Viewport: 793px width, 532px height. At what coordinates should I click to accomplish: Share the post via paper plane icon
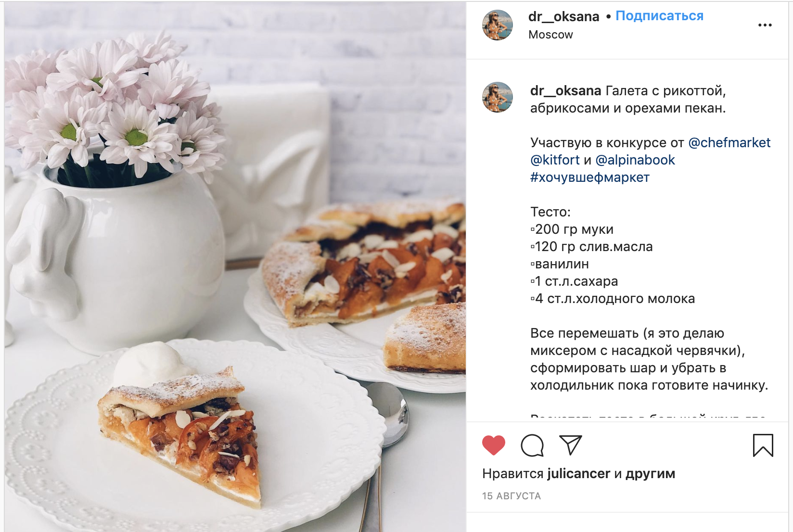pyautogui.click(x=571, y=445)
